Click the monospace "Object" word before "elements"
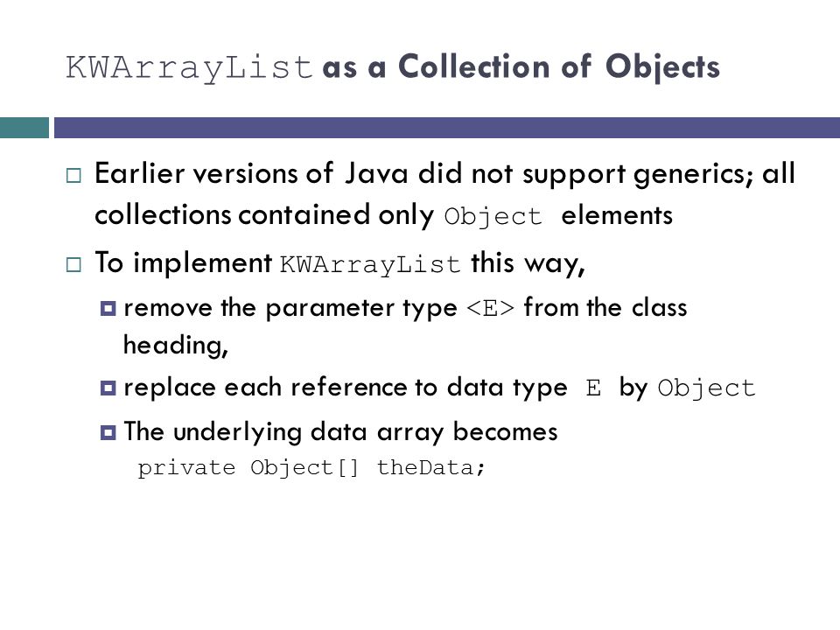 click(x=493, y=218)
